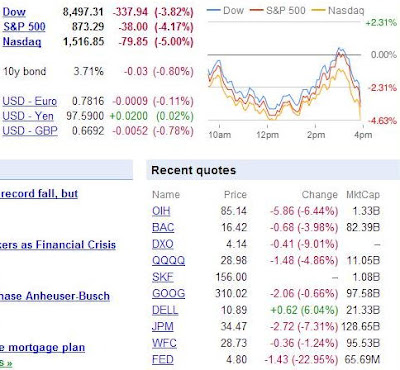Screen dimensions: 400x370
Task: Open the DELL quote
Action: pyautogui.click(x=165, y=310)
